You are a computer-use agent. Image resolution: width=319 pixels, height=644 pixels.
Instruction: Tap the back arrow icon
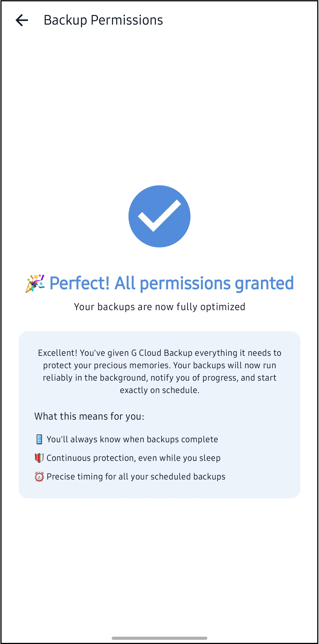click(22, 20)
